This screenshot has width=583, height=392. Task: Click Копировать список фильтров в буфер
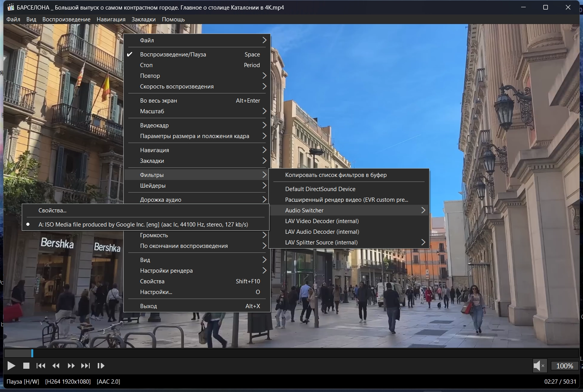[336, 175]
